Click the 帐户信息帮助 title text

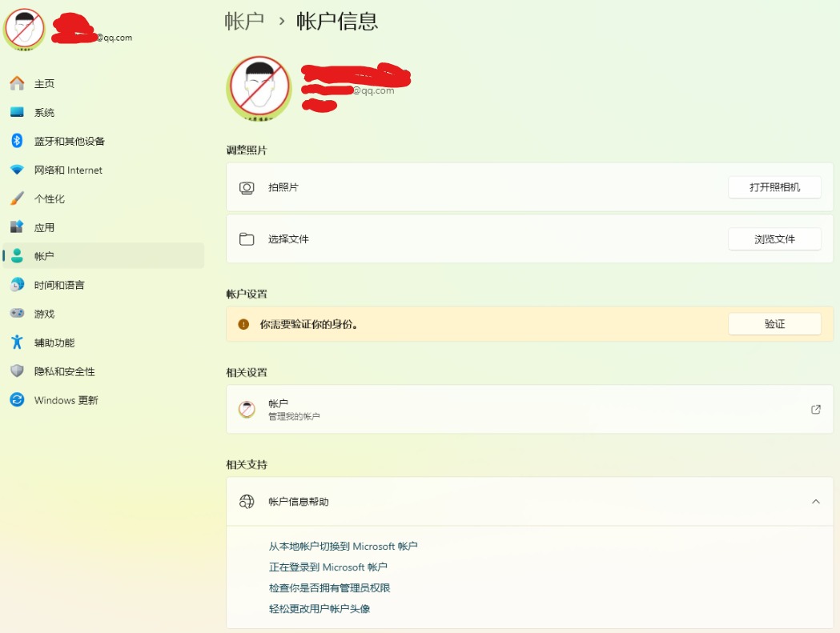click(299, 501)
